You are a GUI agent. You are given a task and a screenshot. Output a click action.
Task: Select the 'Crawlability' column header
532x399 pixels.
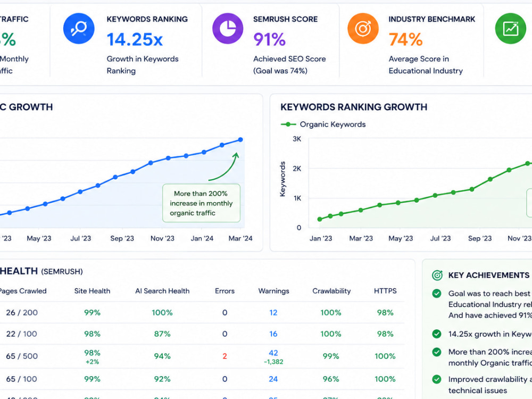click(x=331, y=291)
